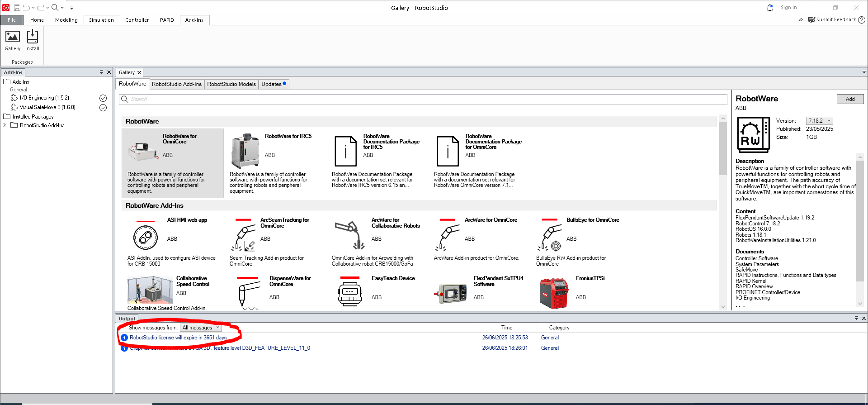The width and height of the screenshot is (868, 405).
Task: Click the info icon beside license expiry message
Action: tap(124, 338)
